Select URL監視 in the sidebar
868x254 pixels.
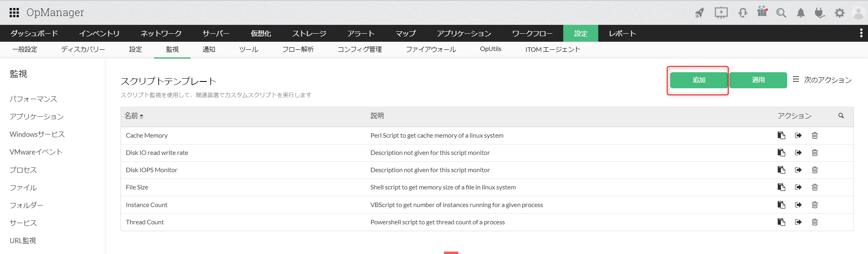pyautogui.click(x=23, y=241)
